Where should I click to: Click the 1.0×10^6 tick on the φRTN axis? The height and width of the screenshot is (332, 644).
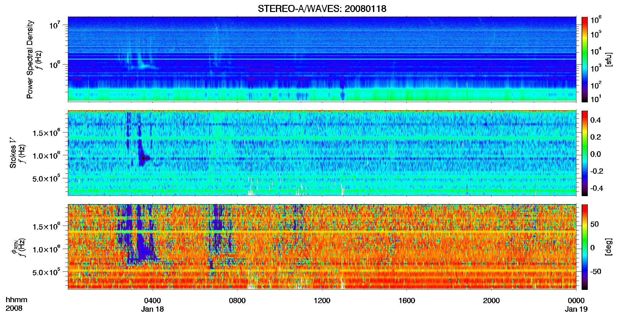(x=47, y=249)
